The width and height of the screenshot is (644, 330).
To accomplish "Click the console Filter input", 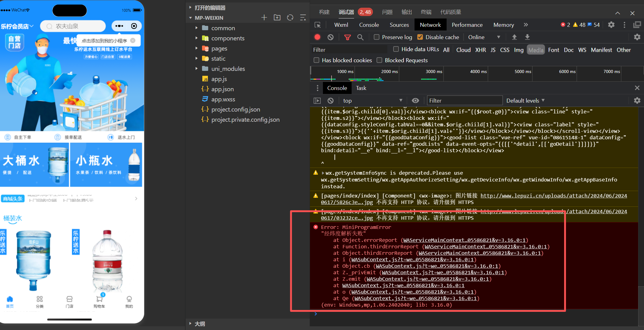I will pyautogui.click(x=464, y=101).
